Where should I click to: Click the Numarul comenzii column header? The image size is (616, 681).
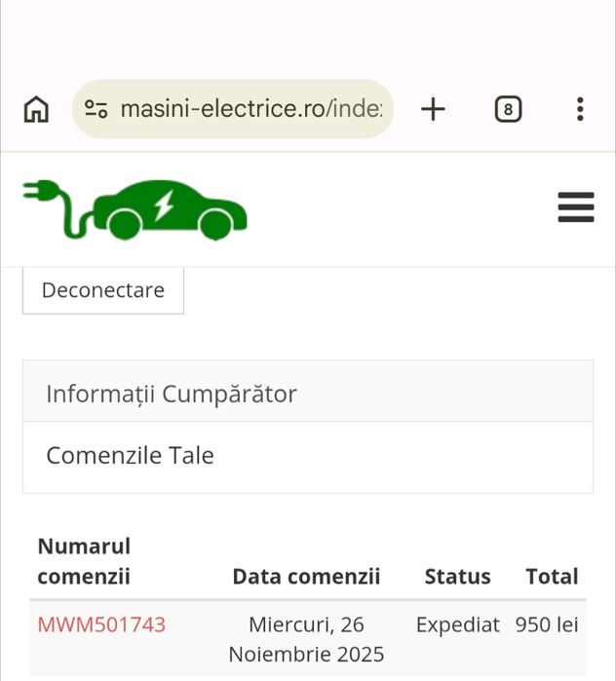[85, 561]
